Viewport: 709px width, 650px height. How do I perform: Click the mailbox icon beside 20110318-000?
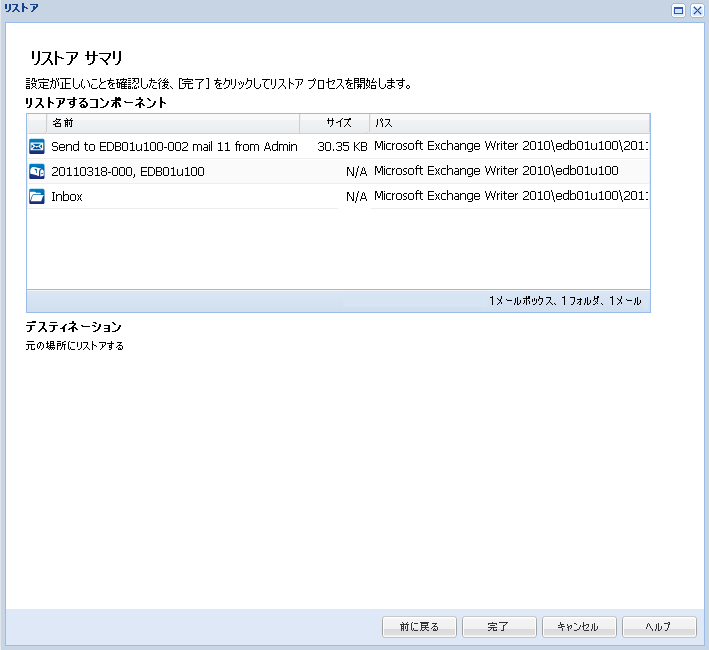point(37,171)
